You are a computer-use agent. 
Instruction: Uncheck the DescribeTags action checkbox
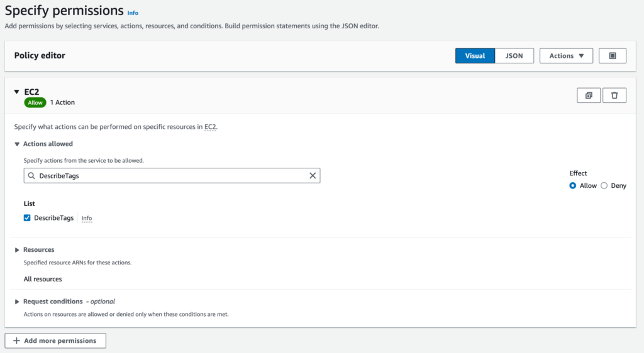click(x=27, y=218)
